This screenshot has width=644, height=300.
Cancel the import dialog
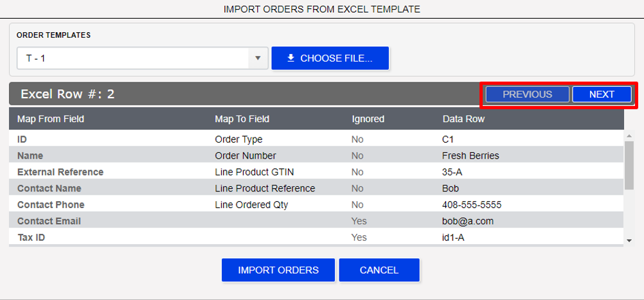tap(379, 270)
